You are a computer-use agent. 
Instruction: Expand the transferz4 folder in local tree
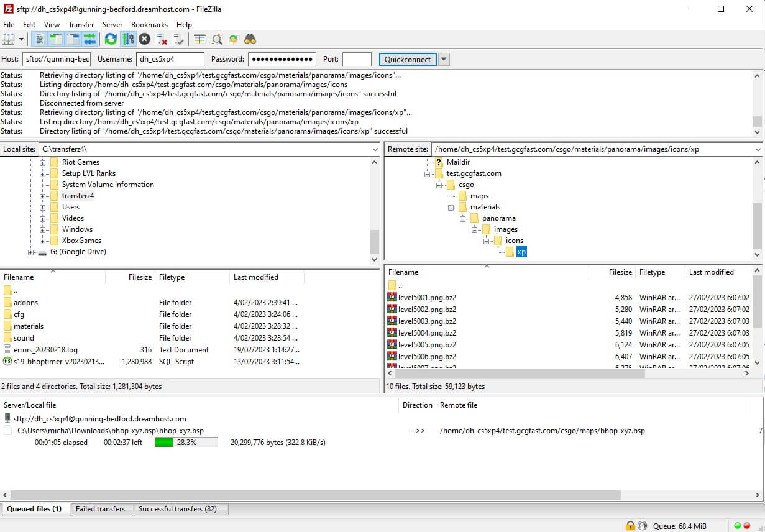coord(43,196)
